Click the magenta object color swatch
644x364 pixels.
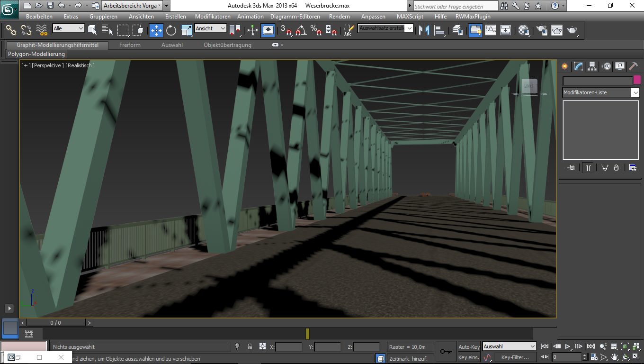(637, 80)
